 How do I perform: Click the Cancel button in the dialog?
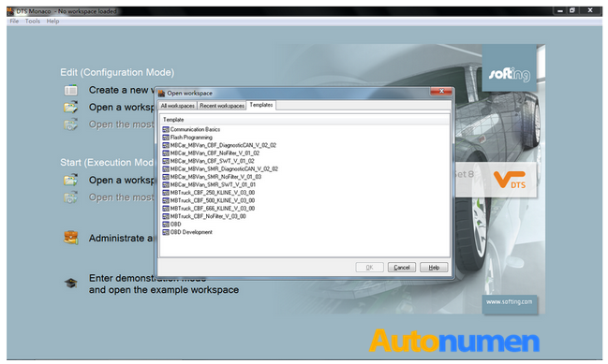coord(402,268)
